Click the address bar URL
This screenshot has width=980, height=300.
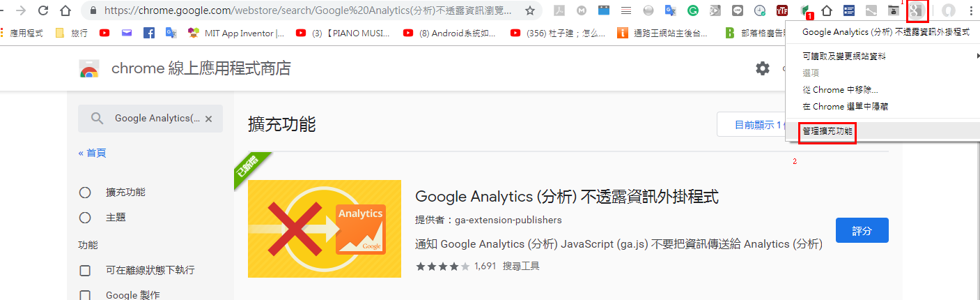point(307,10)
